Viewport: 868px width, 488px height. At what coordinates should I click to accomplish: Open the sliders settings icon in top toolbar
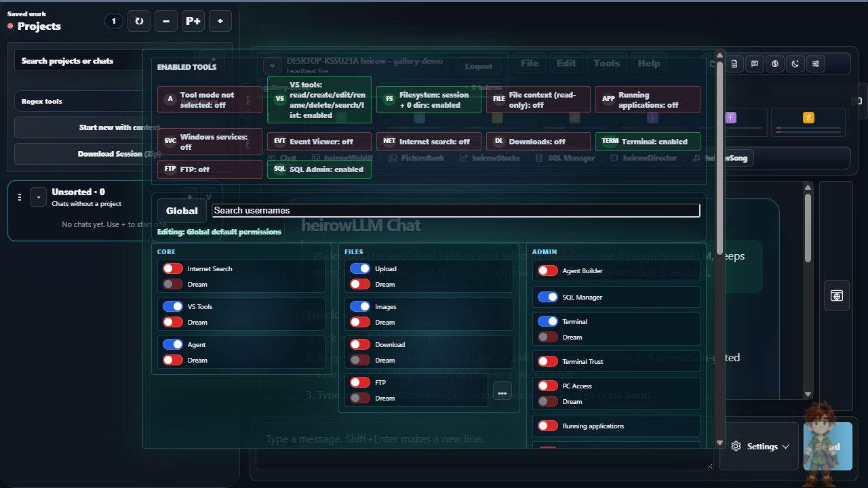816,64
